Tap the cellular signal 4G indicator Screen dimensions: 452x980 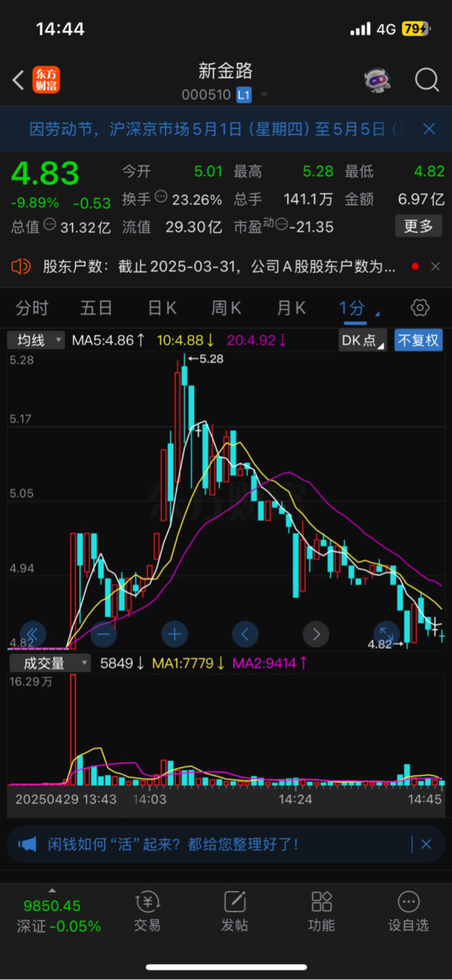(x=373, y=29)
